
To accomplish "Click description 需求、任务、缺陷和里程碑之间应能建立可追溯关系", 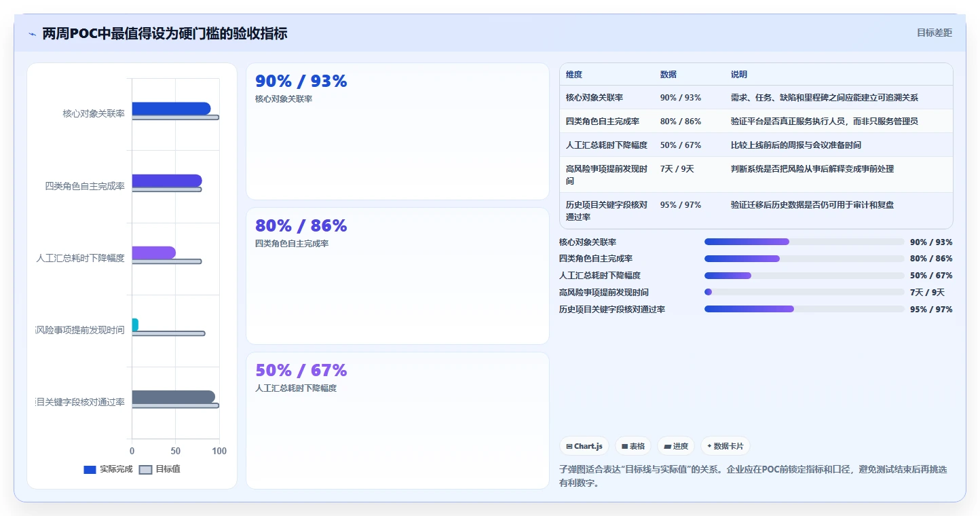I will click(x=825, y=98).
